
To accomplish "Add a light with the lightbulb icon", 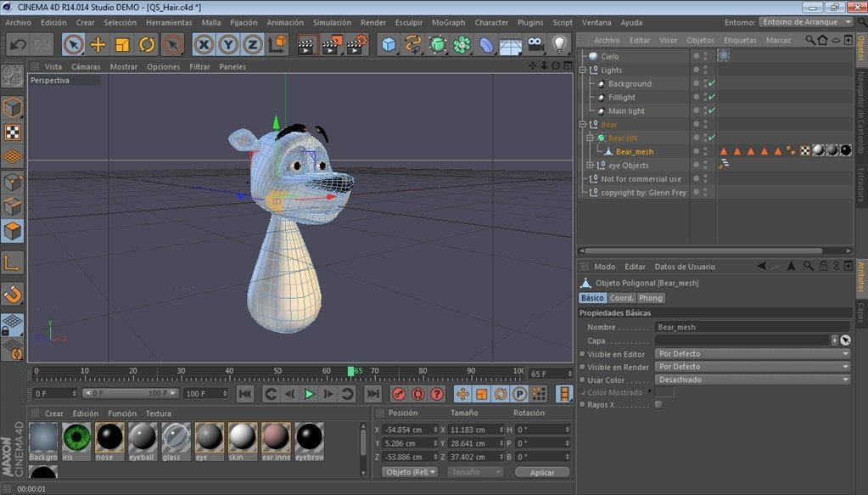I will 559,44.
